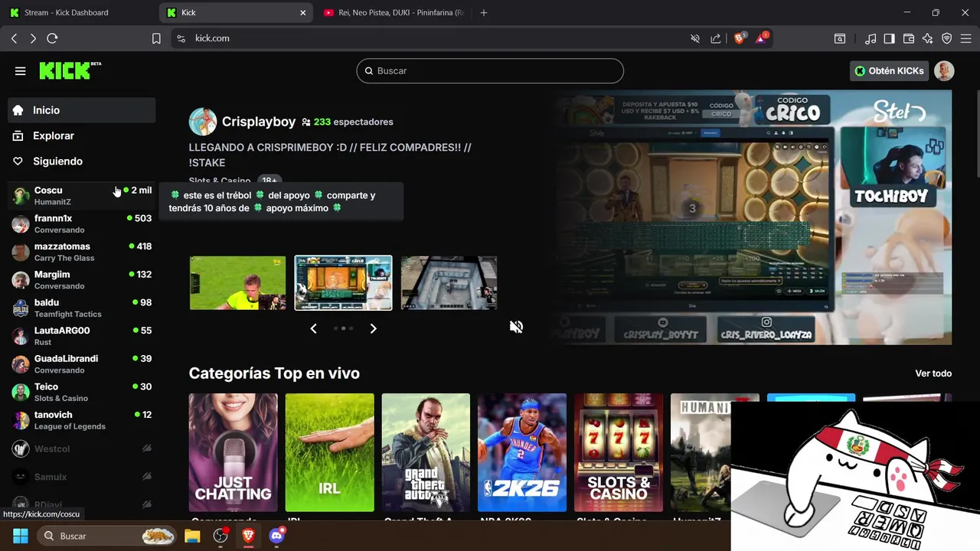Viewport: 980px width, 551px height.
Task: Open the tab search icon in toolbar
Action: pyautogui.click(x=840, y=38)
